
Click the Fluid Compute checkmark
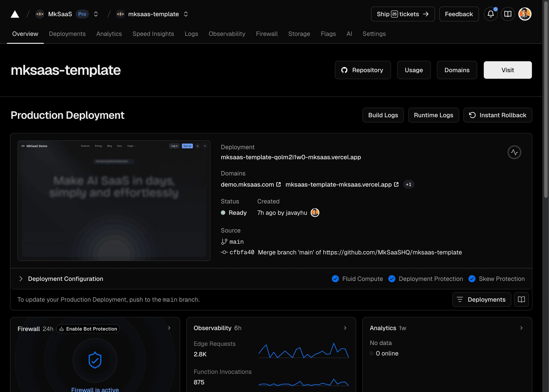pyautogui.click(x=335, y=279)
